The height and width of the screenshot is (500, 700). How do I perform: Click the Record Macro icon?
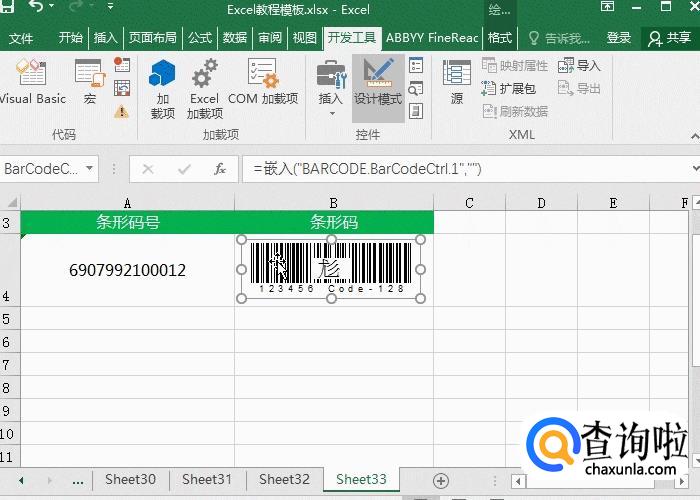[121, 64]
